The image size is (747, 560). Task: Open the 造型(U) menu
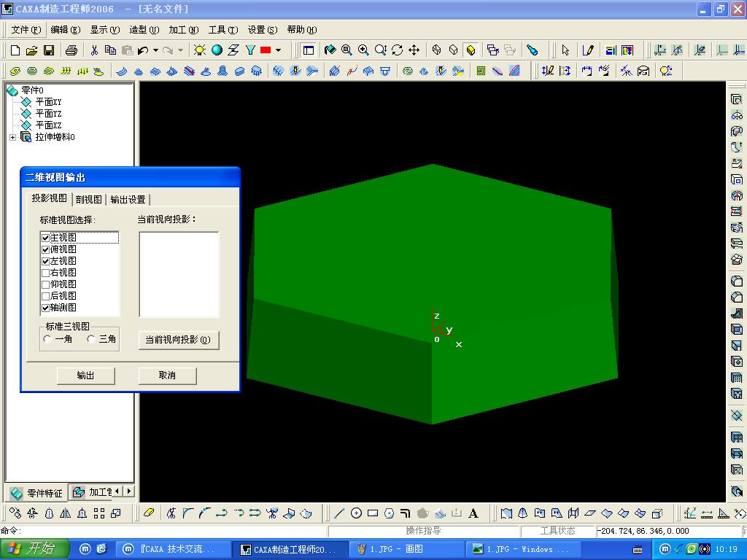tap(144, 29)
